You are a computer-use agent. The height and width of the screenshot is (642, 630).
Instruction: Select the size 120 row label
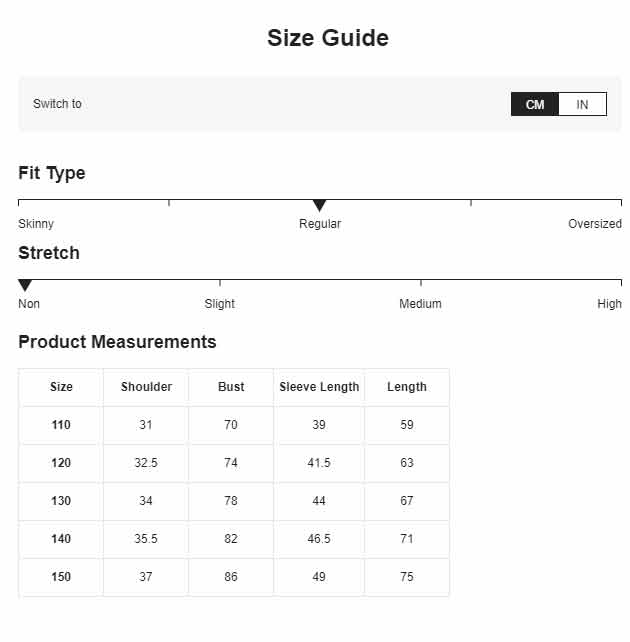pyautogui.click(x=61, y=463)
